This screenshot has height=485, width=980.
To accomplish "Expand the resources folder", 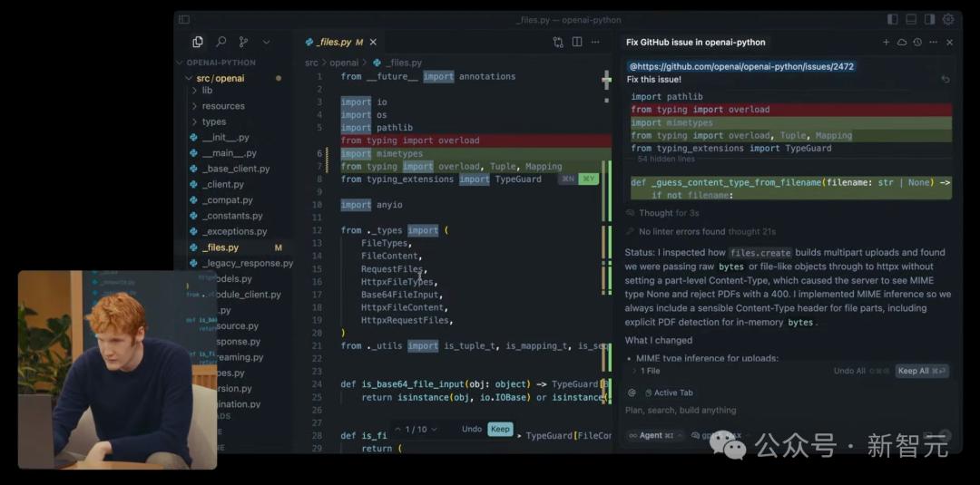I will click(222, 106).
